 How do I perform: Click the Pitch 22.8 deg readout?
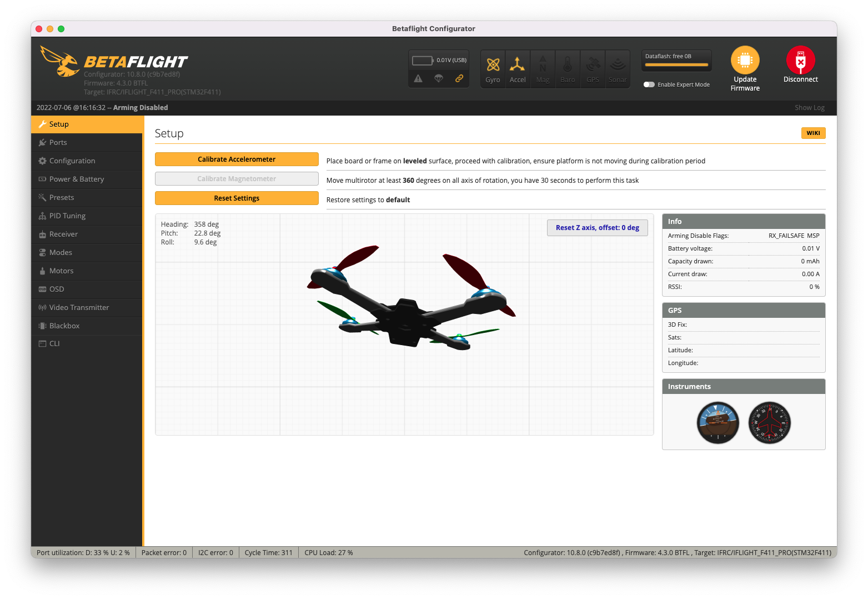[190, 233]
